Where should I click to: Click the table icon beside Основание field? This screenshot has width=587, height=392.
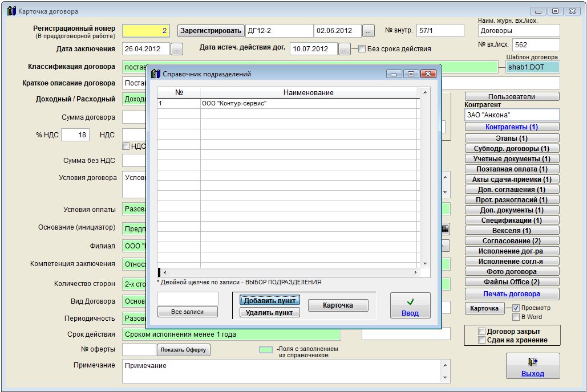point(445,228)
